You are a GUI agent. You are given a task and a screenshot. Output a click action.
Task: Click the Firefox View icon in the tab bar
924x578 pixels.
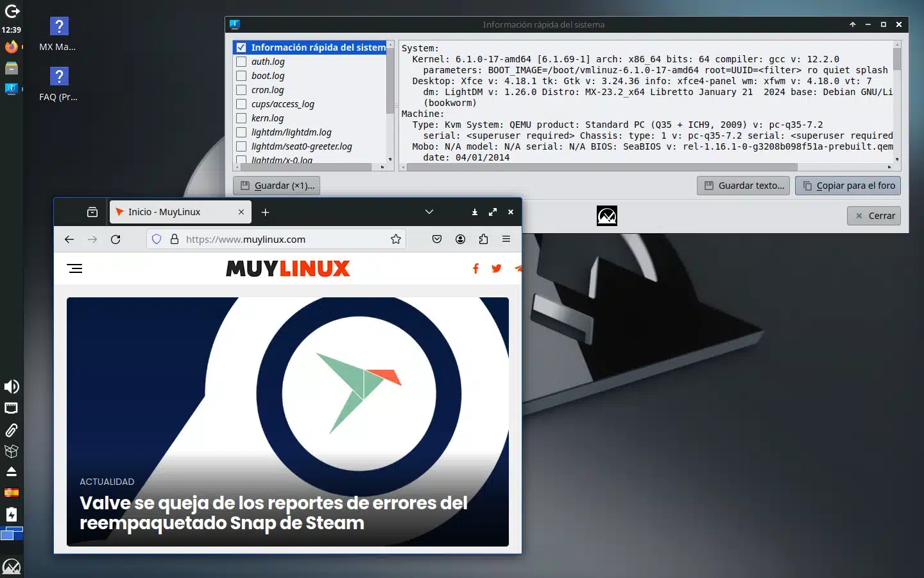[92, 212]
